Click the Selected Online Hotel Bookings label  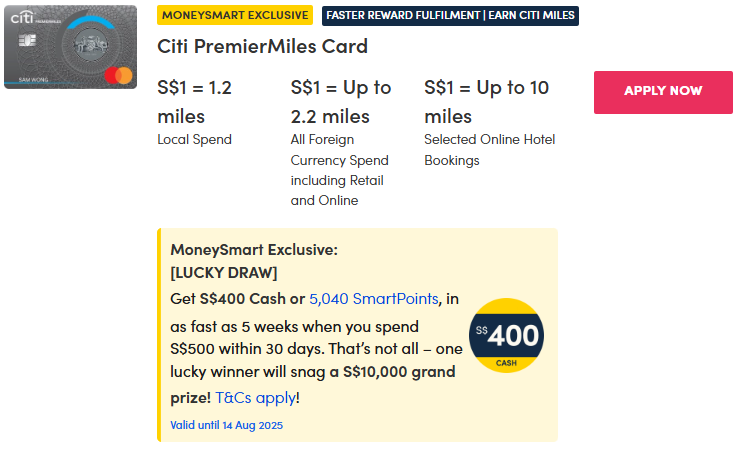coord(489,149)
